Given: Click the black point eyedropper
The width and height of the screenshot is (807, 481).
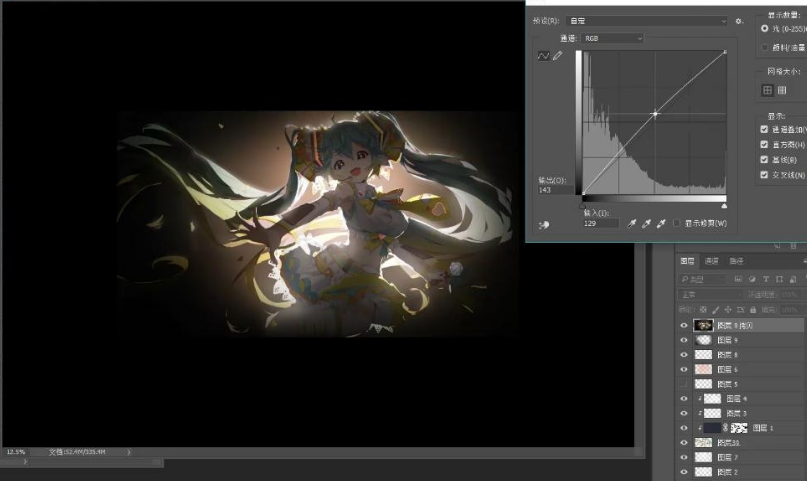Looking at the screenshot, I should click(x=632, y=222).
